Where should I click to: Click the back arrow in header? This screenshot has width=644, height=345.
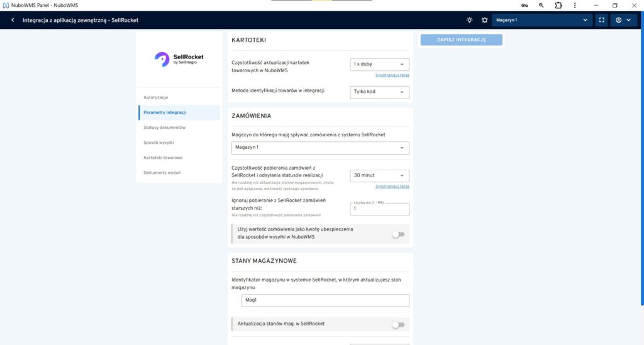13,20
